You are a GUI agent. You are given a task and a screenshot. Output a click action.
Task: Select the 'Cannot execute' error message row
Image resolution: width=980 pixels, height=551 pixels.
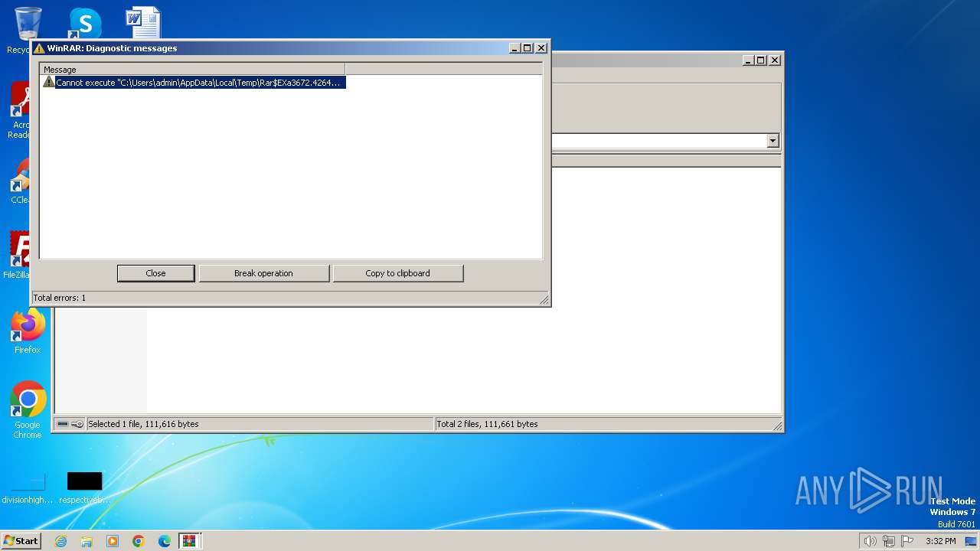point(194,82)
